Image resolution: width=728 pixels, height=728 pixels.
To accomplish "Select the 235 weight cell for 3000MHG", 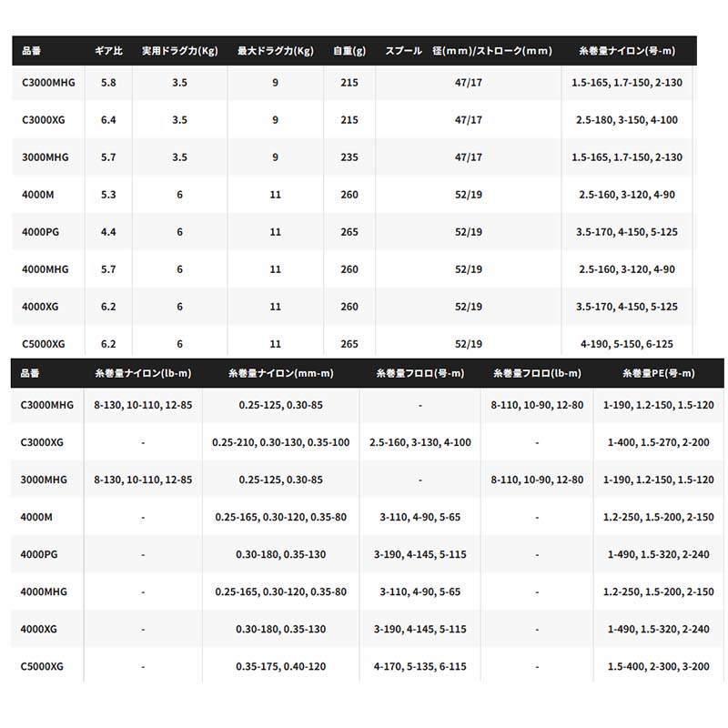I will tap(349, 157).
